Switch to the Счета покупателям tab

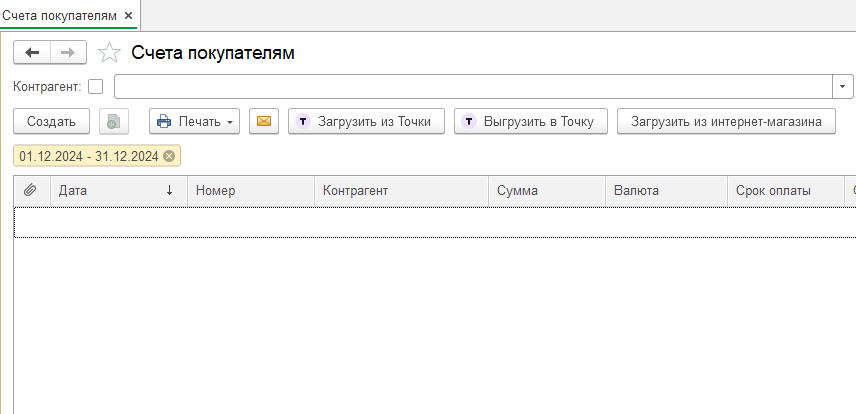tap(60, 15)
